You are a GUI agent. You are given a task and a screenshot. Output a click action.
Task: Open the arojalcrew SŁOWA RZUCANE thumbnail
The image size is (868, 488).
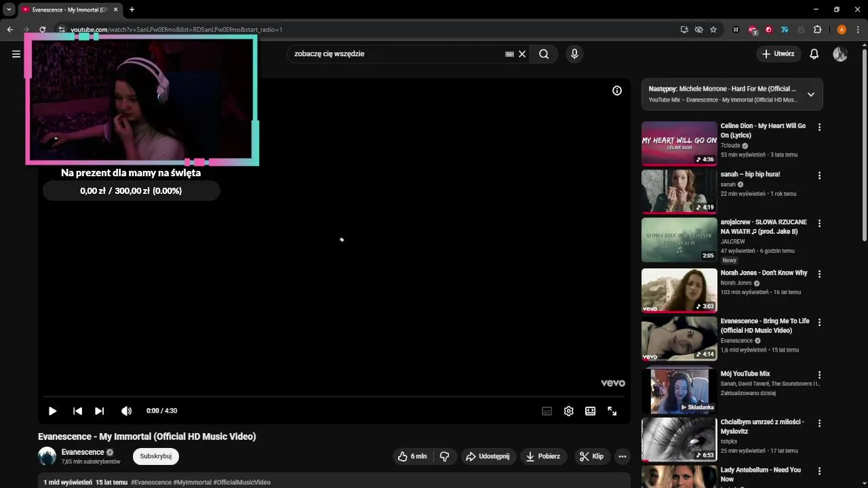(x=679, y=239)
